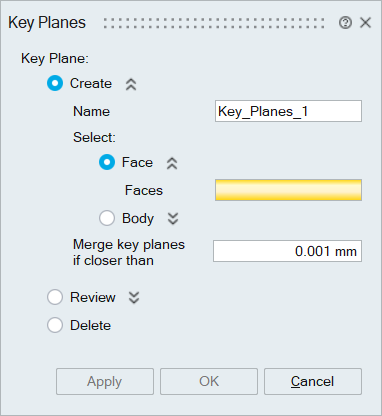Choose the Delete radio option
The width and height of the screenshot is (382, 416).
pos(55,325)
